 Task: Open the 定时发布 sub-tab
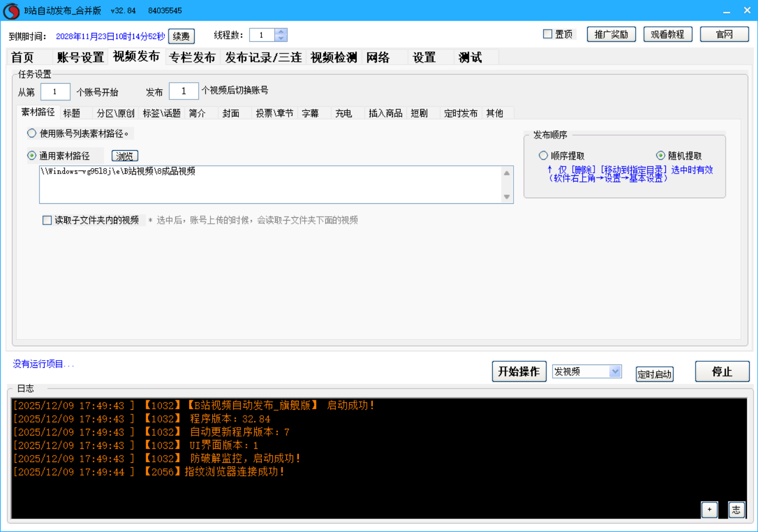coord(460,113)
